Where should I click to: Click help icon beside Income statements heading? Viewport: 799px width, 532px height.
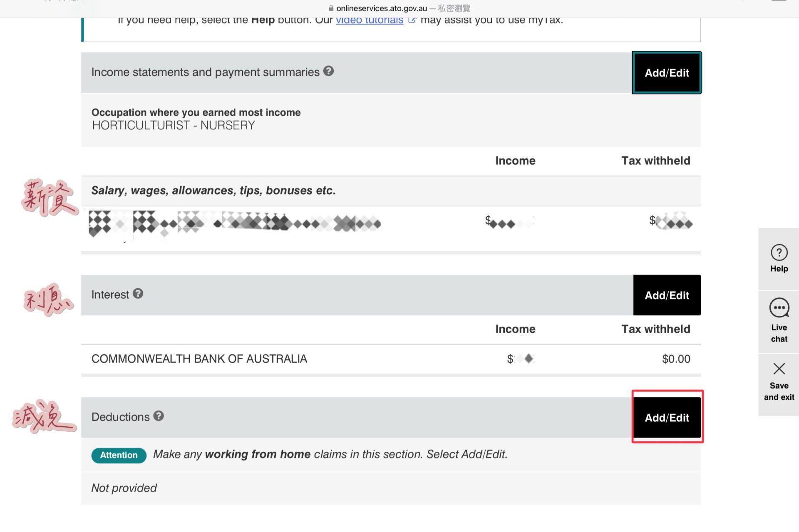point(328,72)
